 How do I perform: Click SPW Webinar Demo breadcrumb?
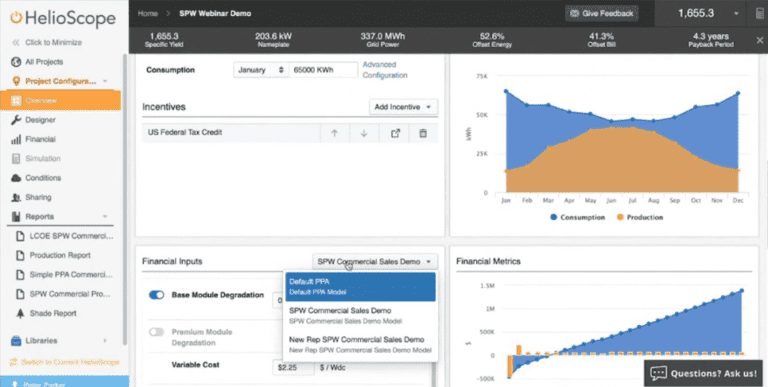point(215,14)
